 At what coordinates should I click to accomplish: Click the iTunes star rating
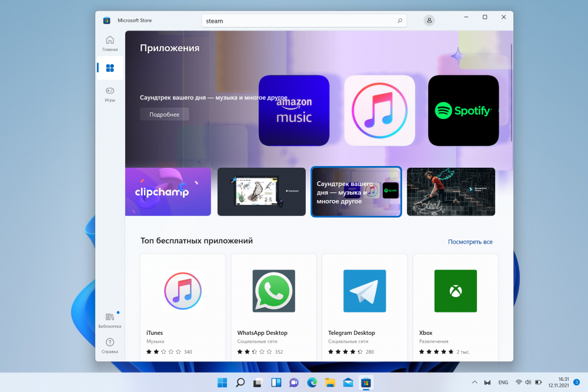(164, 352)
